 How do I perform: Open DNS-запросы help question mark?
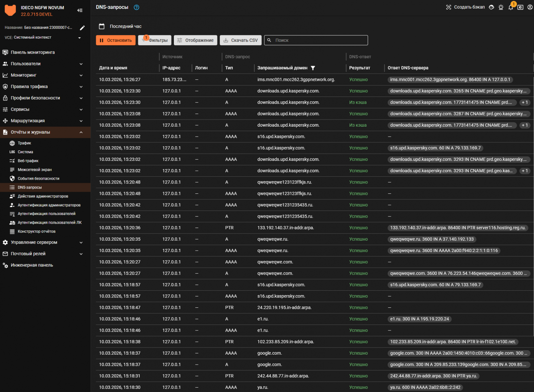(x=136, y=7)
